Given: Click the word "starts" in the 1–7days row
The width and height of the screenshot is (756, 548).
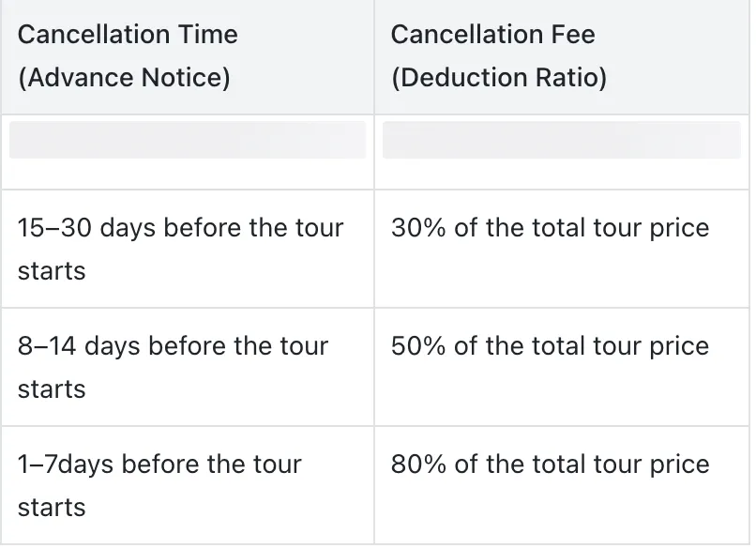Looking at the screenshot, I should click(x=52, y=508).
